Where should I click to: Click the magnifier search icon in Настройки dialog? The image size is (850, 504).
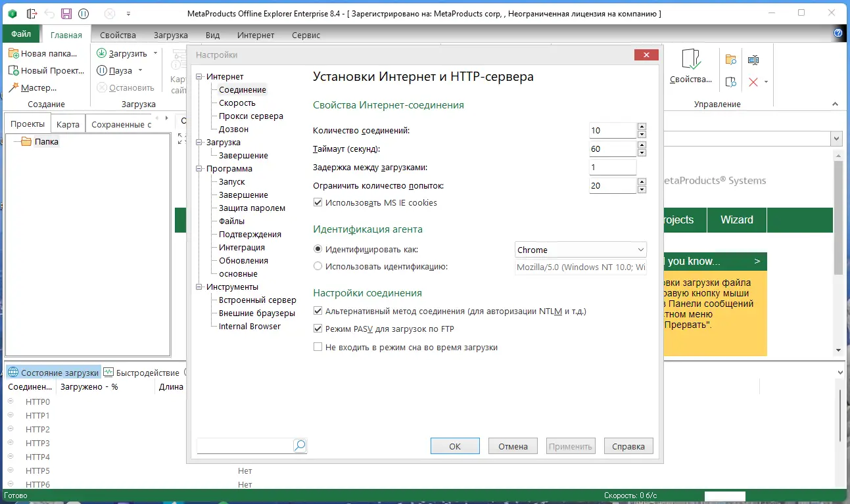coord(300,446)
